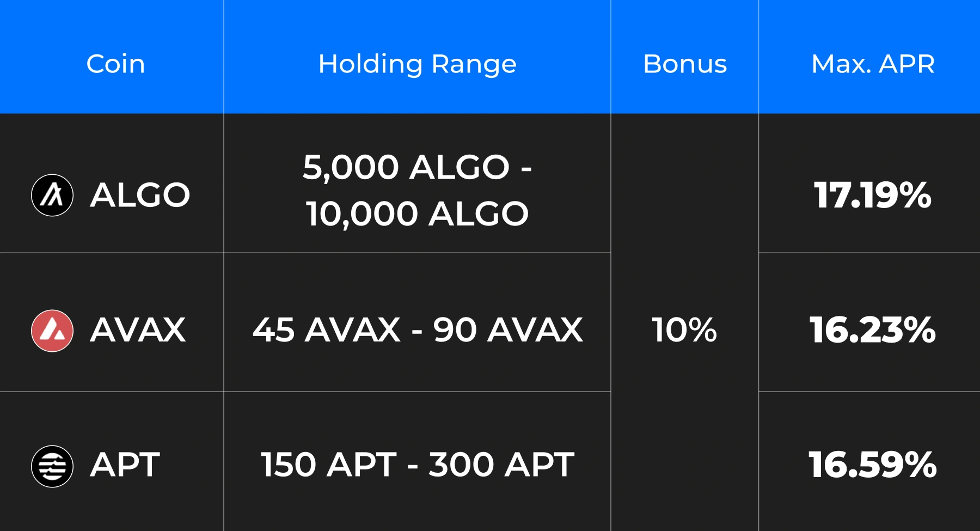Image resolution: width=980 pixels, height=531 pixels.
Task: Click the 10% bonus value
Action: click(x=684, y=330)
